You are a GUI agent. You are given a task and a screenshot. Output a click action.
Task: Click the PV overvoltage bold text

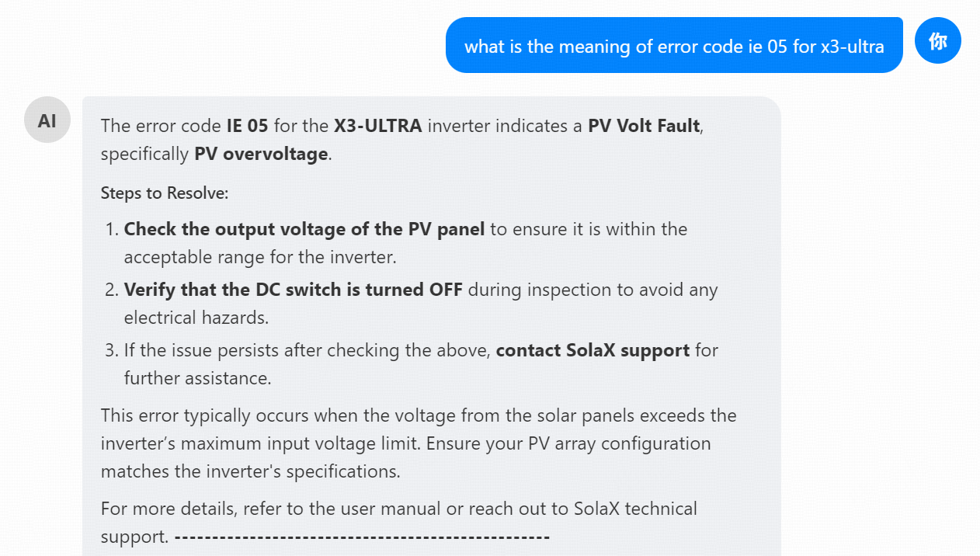260,153
